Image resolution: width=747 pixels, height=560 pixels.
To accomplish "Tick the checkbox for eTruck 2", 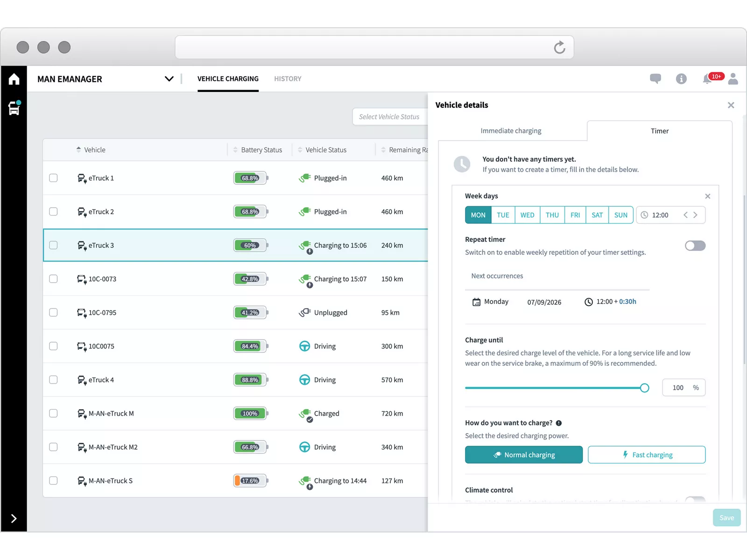I will click(53, 211).
